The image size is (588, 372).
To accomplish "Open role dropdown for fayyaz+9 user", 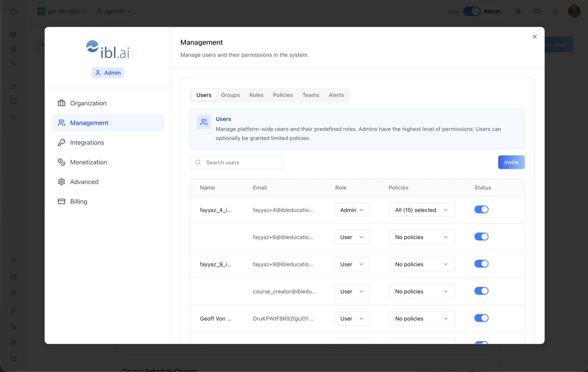I will 352,264.
